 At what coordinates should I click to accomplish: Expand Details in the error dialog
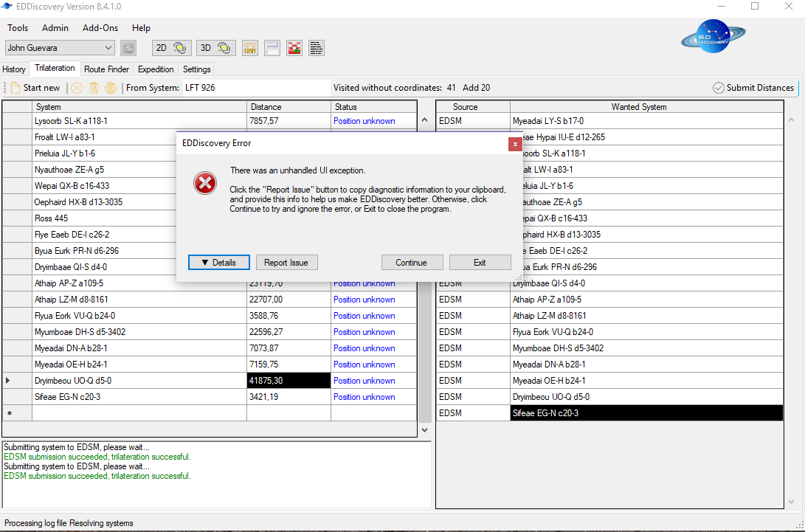[x=218, y=262]
